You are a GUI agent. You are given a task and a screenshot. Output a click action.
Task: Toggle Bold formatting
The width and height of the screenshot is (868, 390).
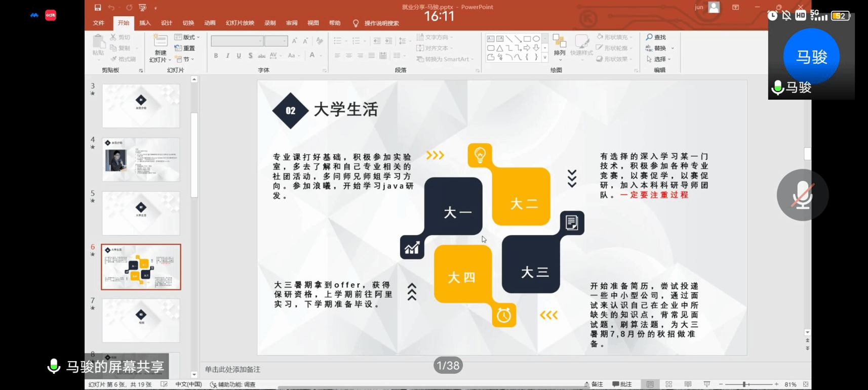coord(216,56)
